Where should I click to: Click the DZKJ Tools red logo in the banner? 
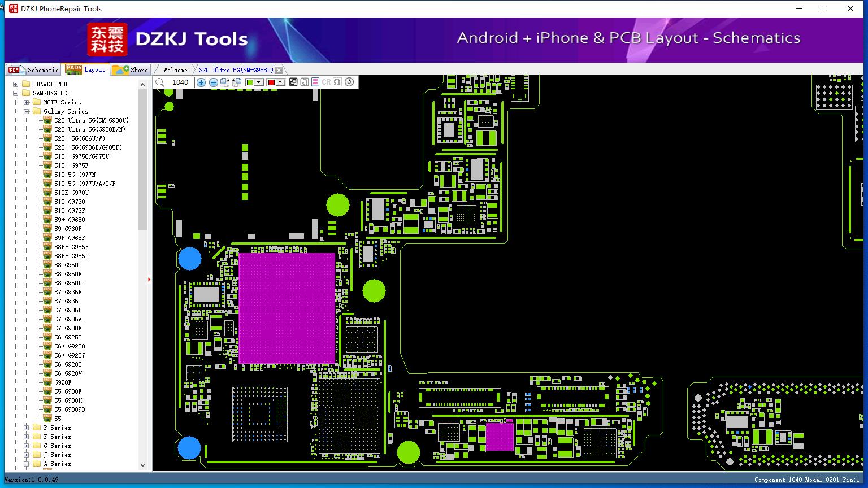tap(107, 40)
